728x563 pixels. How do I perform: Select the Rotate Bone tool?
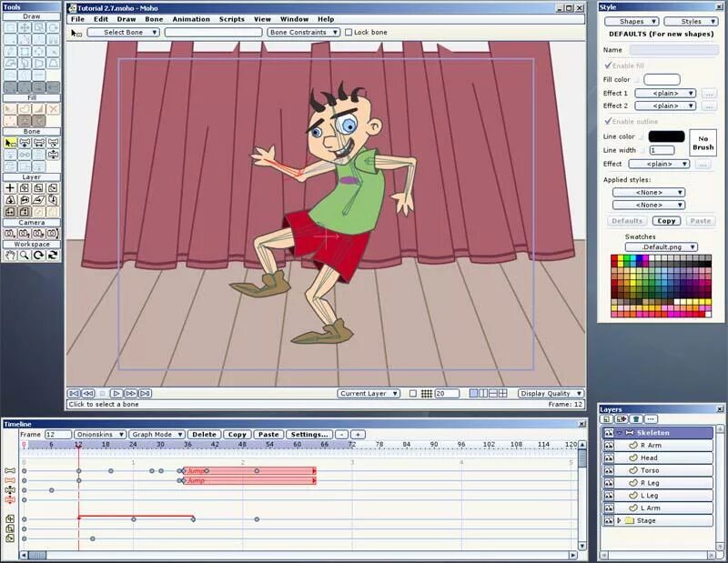[x=54, y=143]
